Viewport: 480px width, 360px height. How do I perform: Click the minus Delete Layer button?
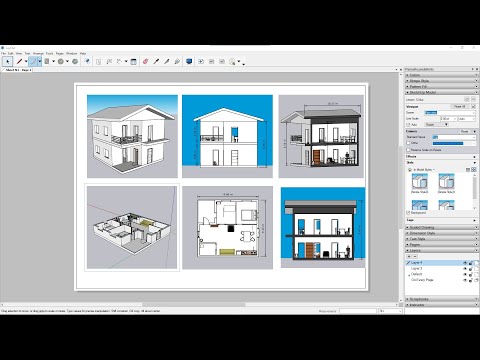[x=415, y=256]
